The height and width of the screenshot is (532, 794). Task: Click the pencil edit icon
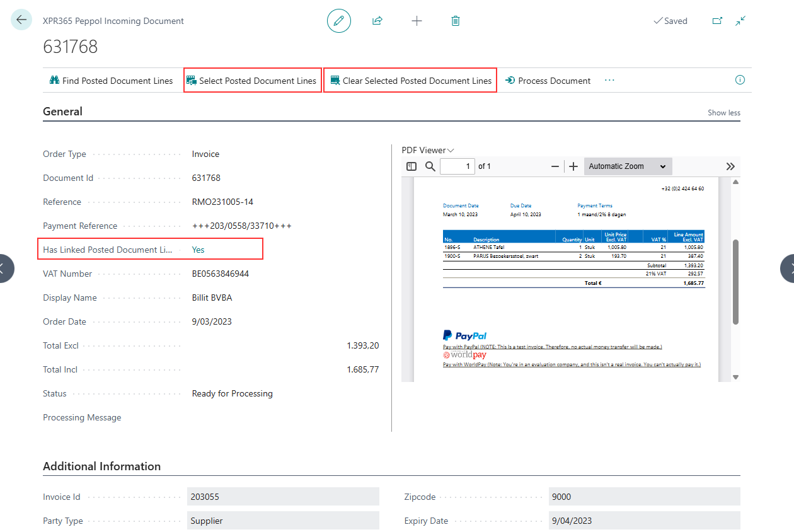point(339,21)
